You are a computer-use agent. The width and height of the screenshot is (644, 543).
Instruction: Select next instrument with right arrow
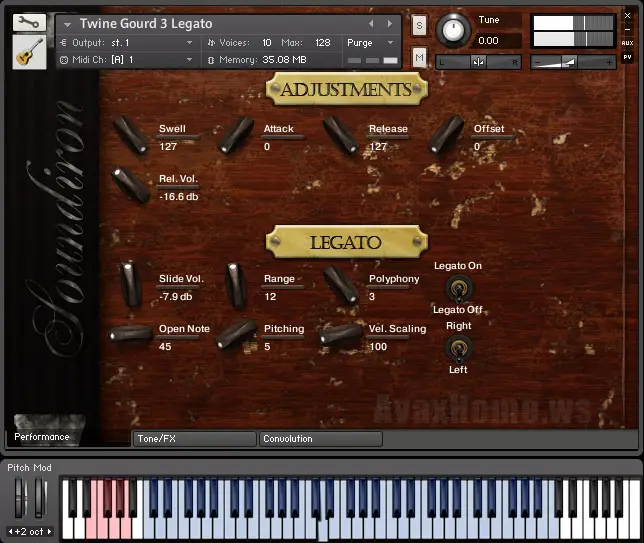pos(389,24)
